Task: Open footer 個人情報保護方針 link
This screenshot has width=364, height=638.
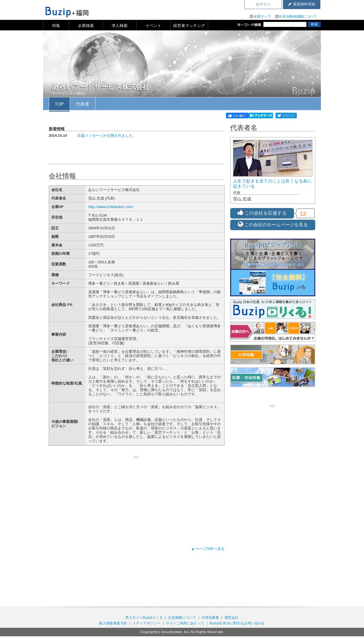Action: tap(113, 623)
